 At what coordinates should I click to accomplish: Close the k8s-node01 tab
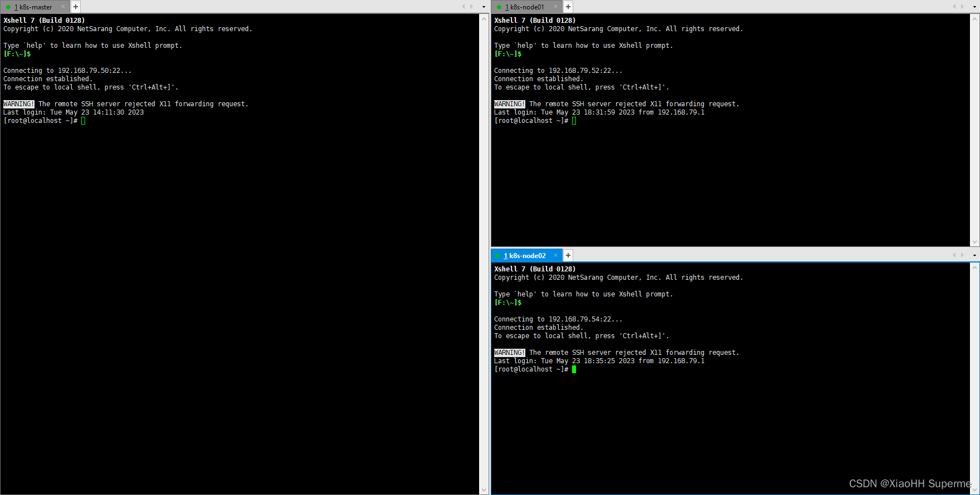(x=555, y=7)
